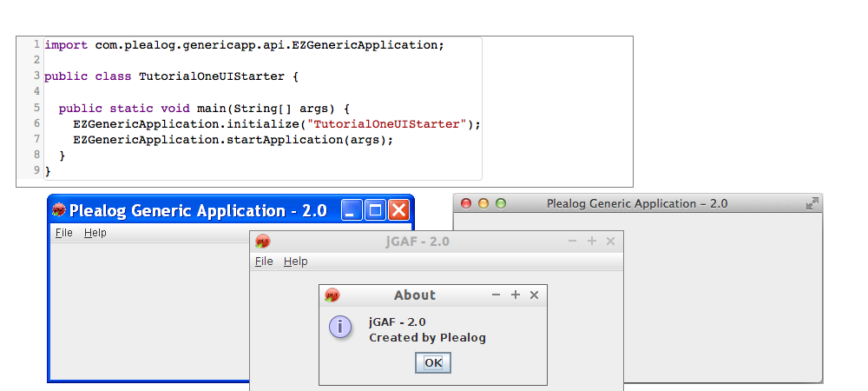The image size is (868, 391).
Task: Click the import statement on code line 1
Action: point(244,45)
